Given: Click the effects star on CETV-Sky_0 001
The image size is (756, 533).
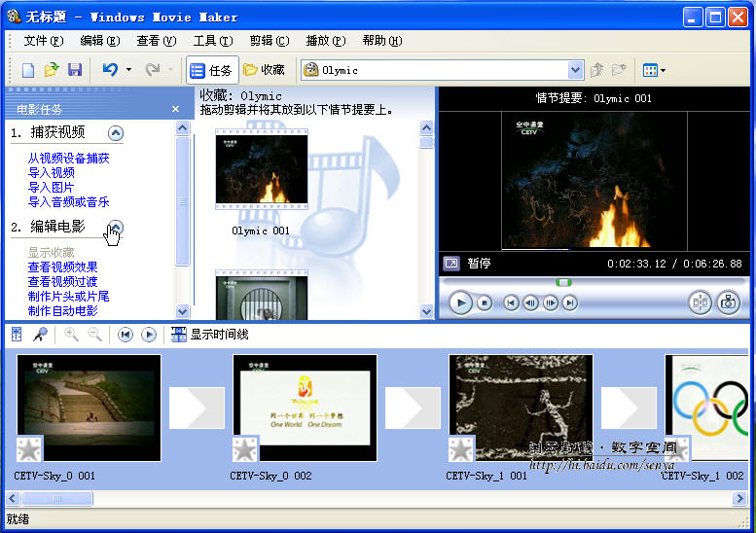Looking at the screenshot, I should (x=29, y=449).
